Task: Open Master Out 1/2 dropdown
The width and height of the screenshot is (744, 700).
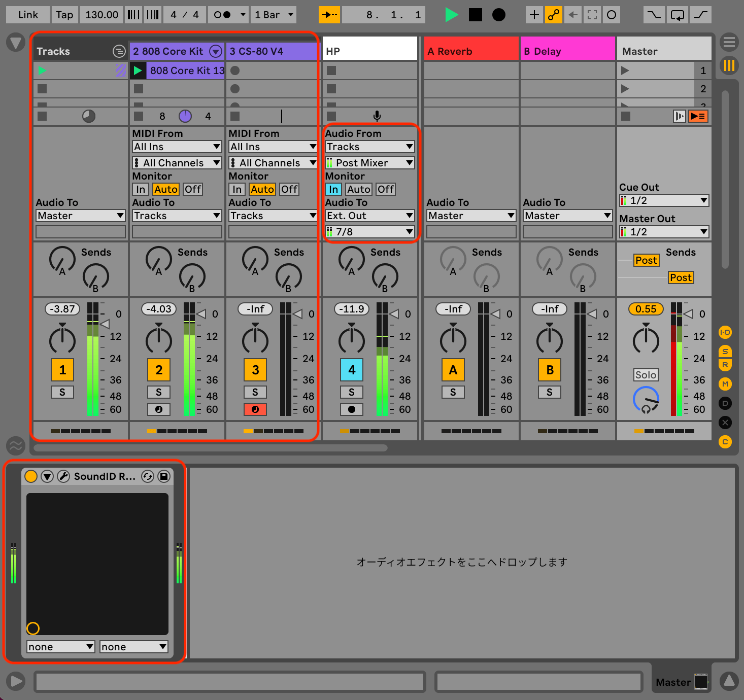Action: coord(664,232)
